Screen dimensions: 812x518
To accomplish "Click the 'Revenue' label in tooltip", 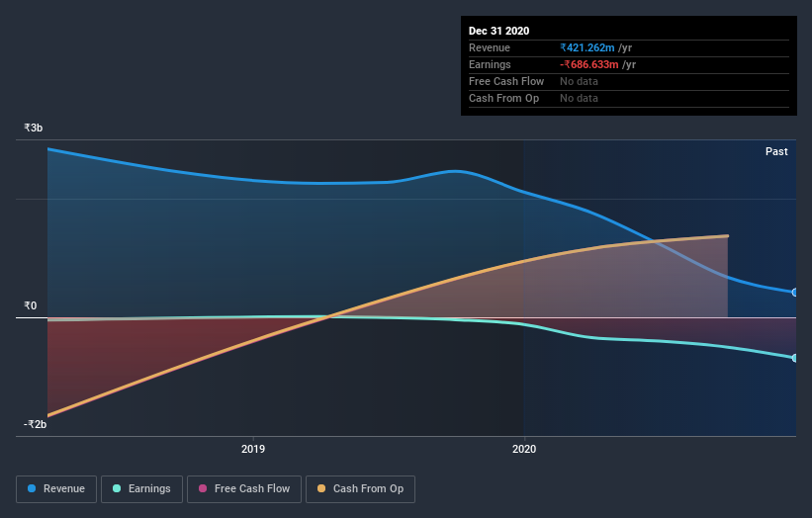I will pos(490,48).
